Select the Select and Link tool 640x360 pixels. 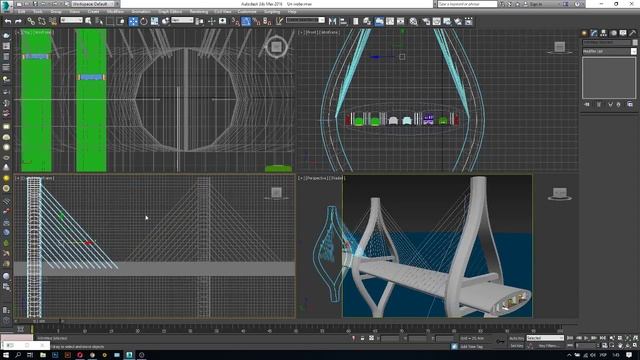tap(31, 21)
